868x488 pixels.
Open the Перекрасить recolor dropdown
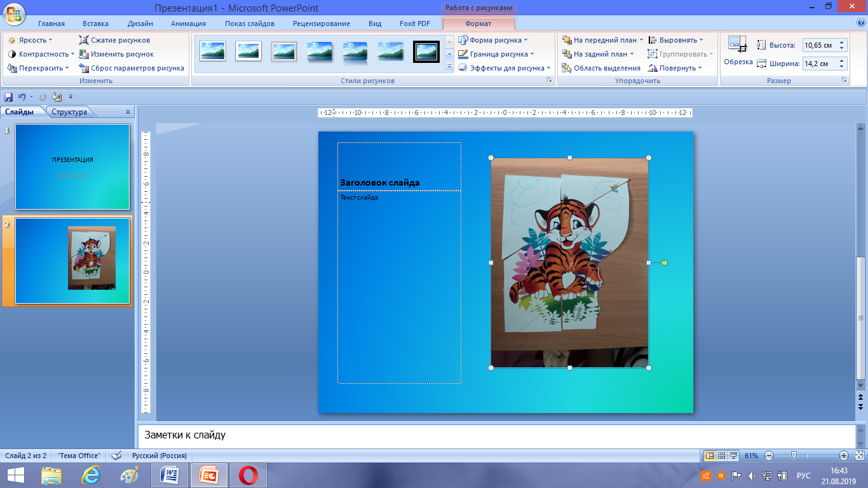click(x=38, y=68)
